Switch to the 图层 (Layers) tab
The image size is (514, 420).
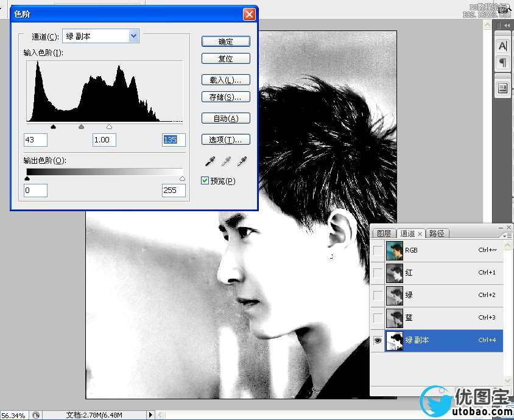(384, 234)
